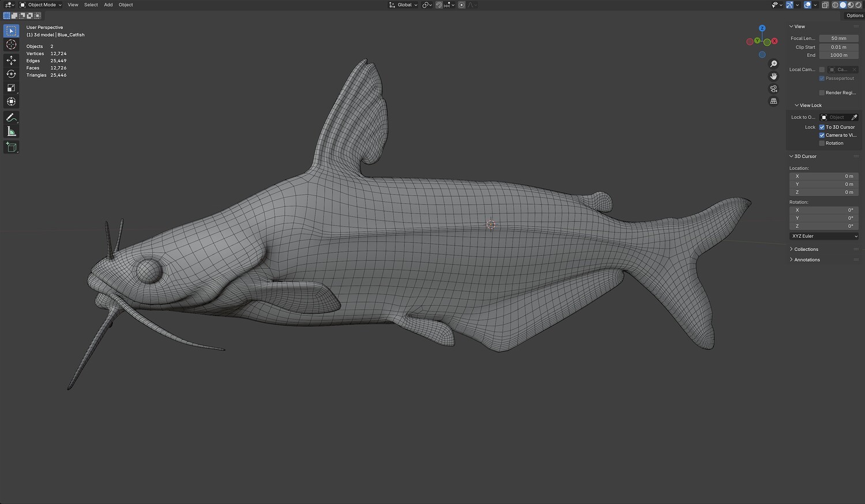Screen dimensions: 865x504
Task: Select the Scale tool
Action: (x=11, y=88)
